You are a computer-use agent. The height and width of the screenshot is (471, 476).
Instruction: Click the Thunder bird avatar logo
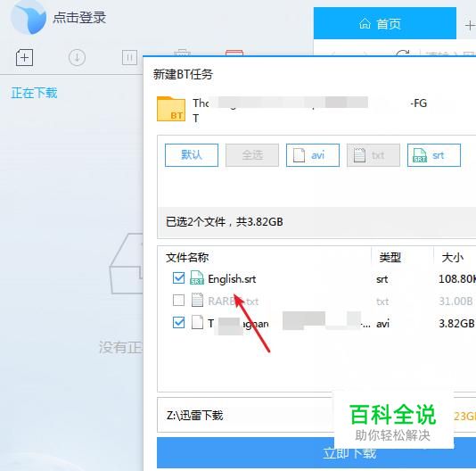click(29, 17)
